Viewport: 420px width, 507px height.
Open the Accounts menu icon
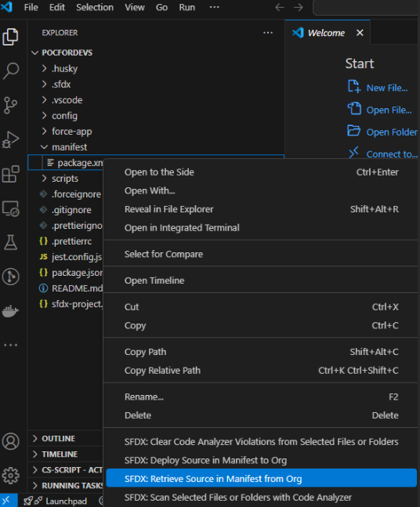(11, 441)
